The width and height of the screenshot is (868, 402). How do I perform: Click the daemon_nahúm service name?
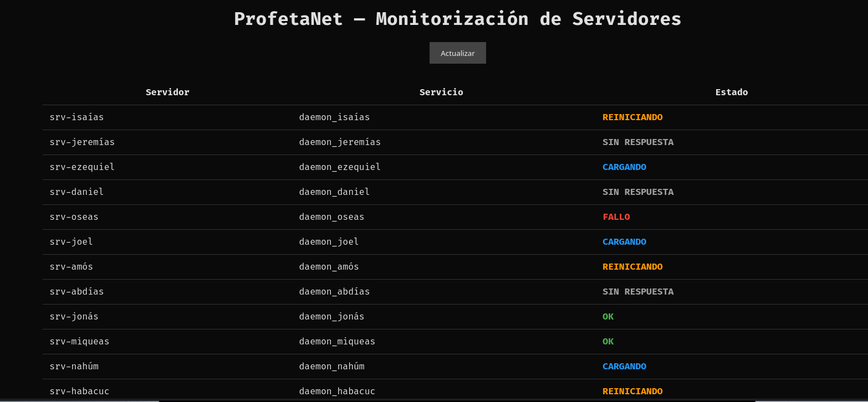331,367
